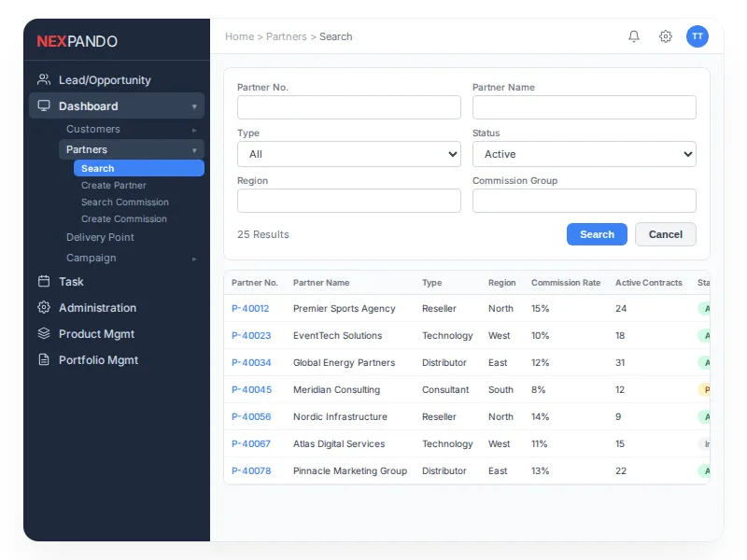Open Portfolio Mgmt section
This screenshot has width=747, height=560.
117,360
